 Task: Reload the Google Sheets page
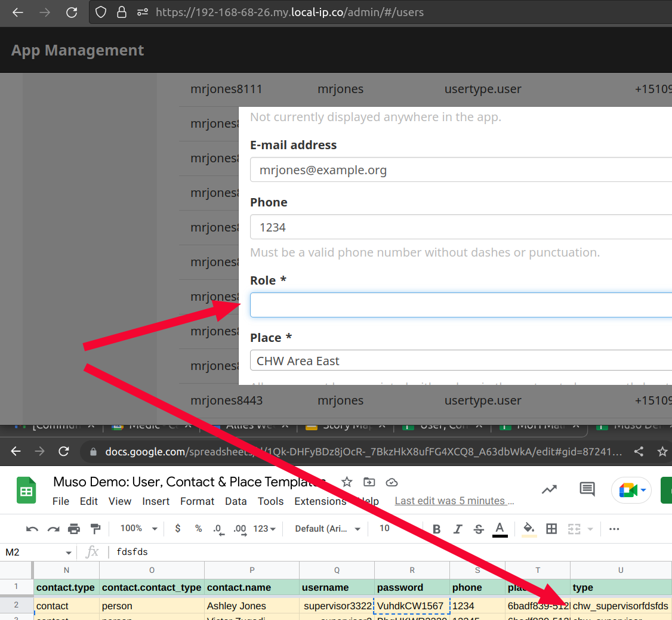coord(64,451)
